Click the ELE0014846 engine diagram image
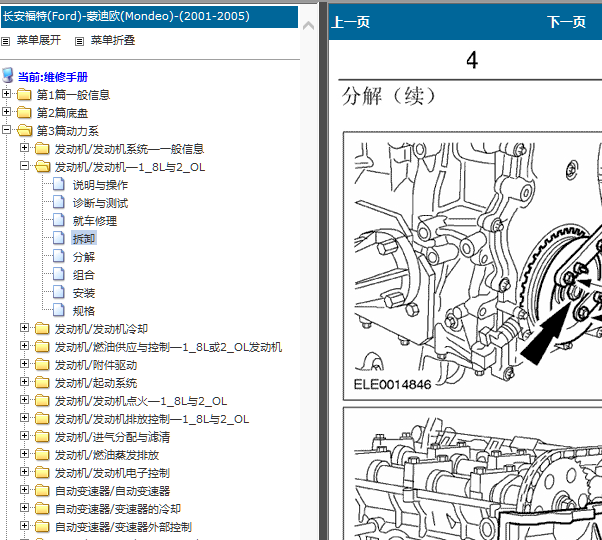Viewport: 602px width, 540px height. (473, 266)
